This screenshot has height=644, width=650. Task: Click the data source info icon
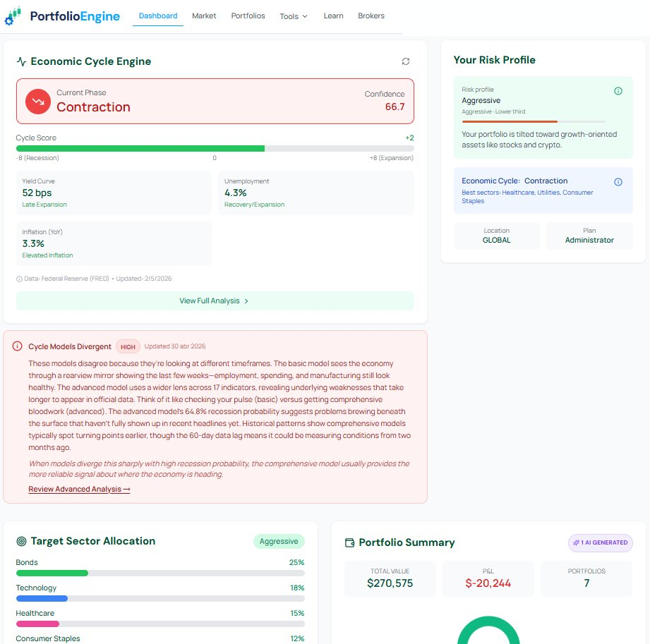click(19, 279)
